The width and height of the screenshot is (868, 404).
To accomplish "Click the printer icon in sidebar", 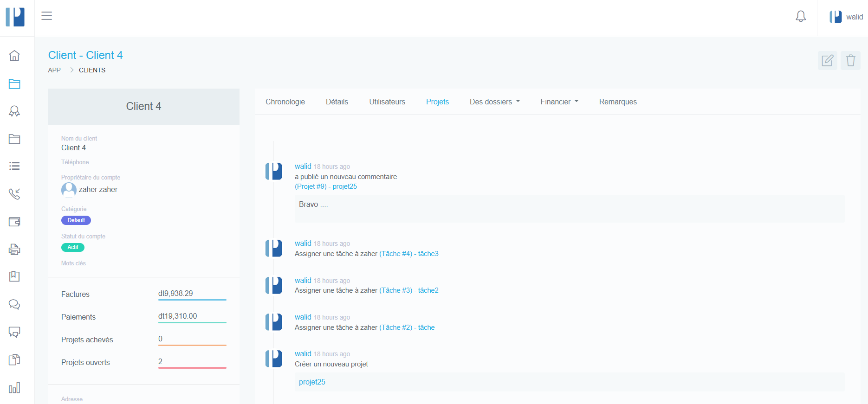I will [14, 250].
